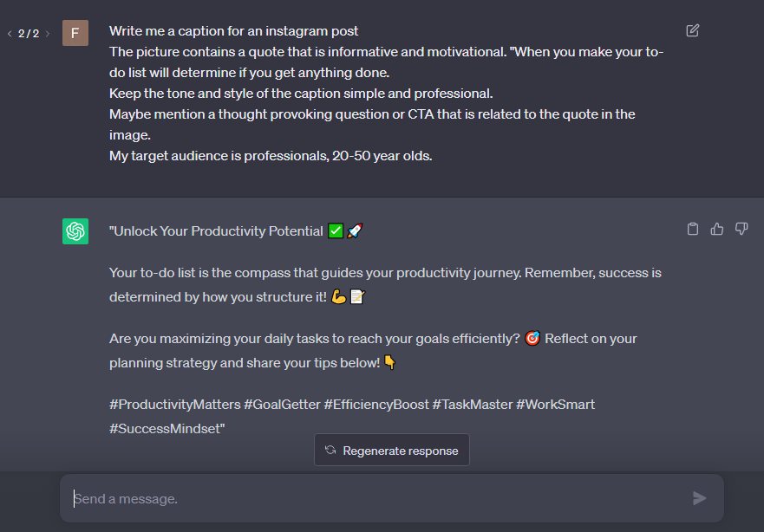The image size is (764, 532).
Task: Go to the previous prompt version arrow
Action: point(10,34)
